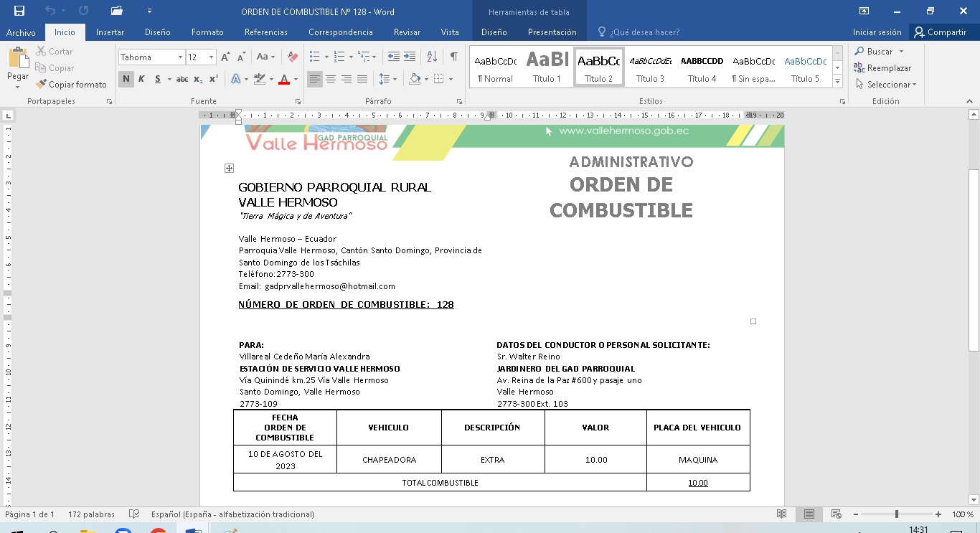980x533 pixels.
Task: Click the Format Painter (Copiar formato) button
Action: pos(70,85)
